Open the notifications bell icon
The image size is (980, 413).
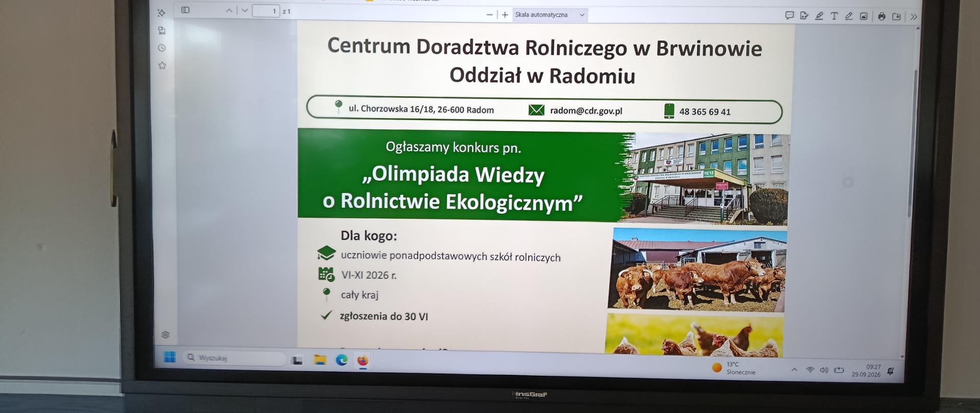pyautogui.click(x=891, y=371)
